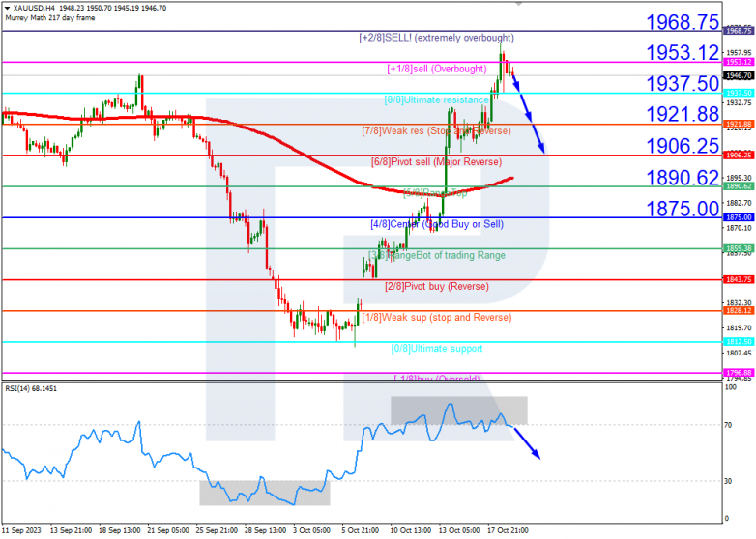Click the large 1937.50 price label
756x539 pixels.
(683, 84)
